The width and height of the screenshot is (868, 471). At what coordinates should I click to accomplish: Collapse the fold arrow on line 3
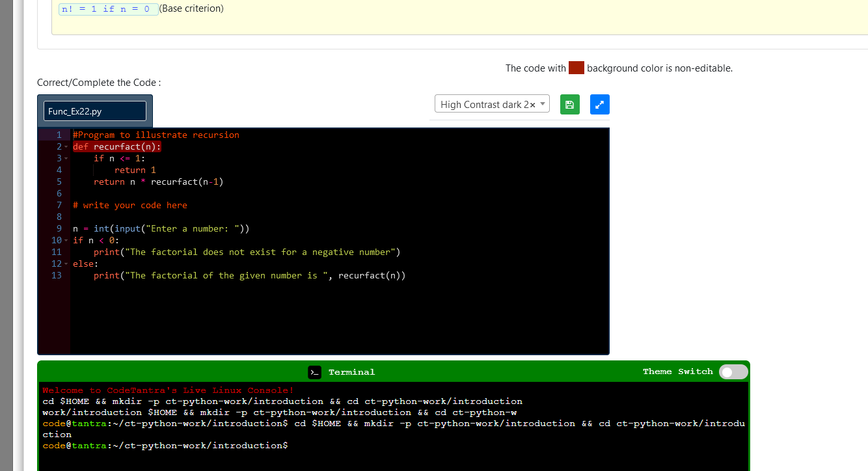67,159
